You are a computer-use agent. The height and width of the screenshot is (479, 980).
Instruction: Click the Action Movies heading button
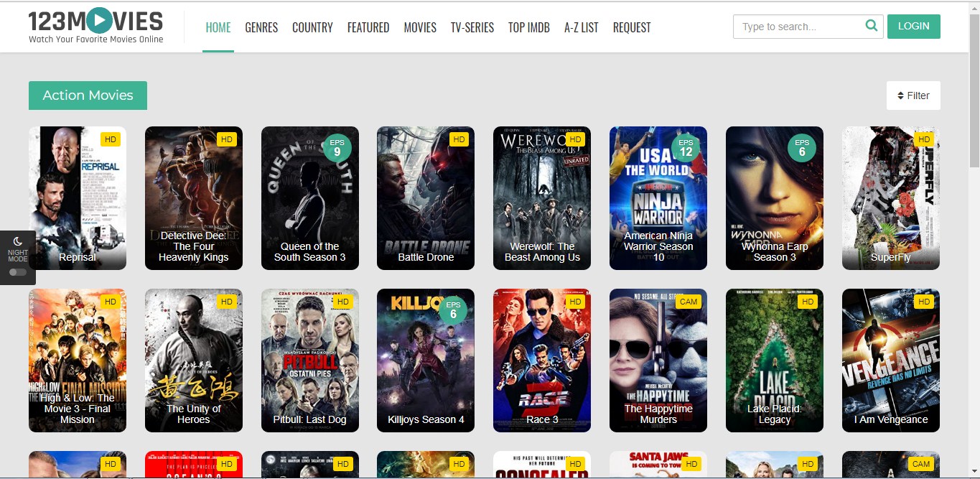pyautogui.click(x=88, y=96)
